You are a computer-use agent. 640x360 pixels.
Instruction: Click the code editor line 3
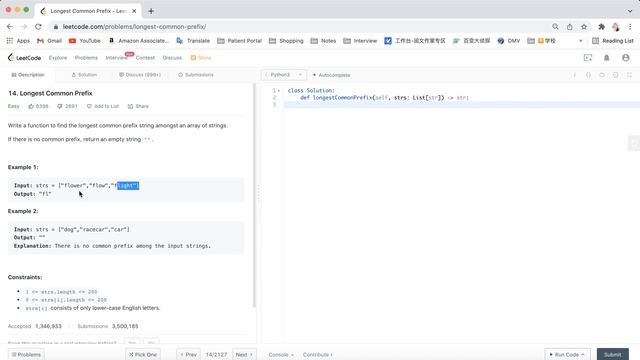[x=461, y=105]
